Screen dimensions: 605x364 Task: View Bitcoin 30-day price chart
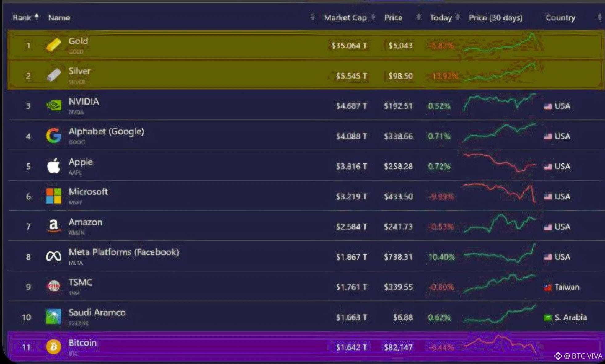point(500,344)
